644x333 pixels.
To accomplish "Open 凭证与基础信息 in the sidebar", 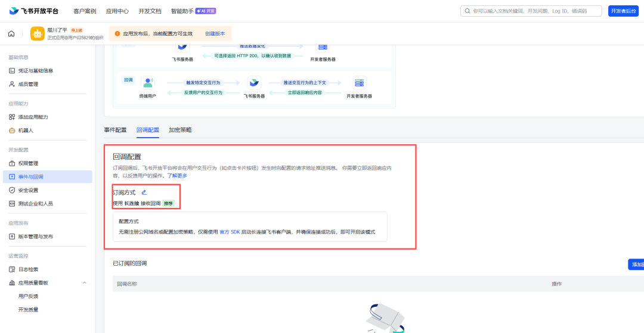I will tap(35, 71).
